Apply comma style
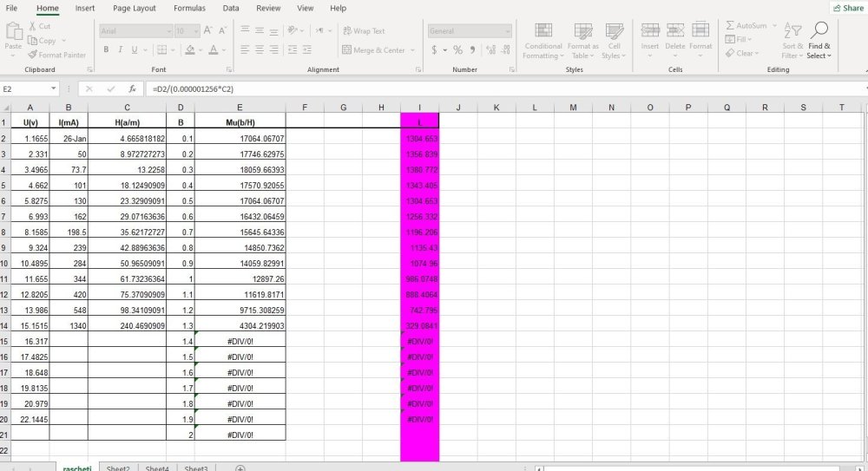The width and height of the screenshot is (868, 471). [472, 49]
